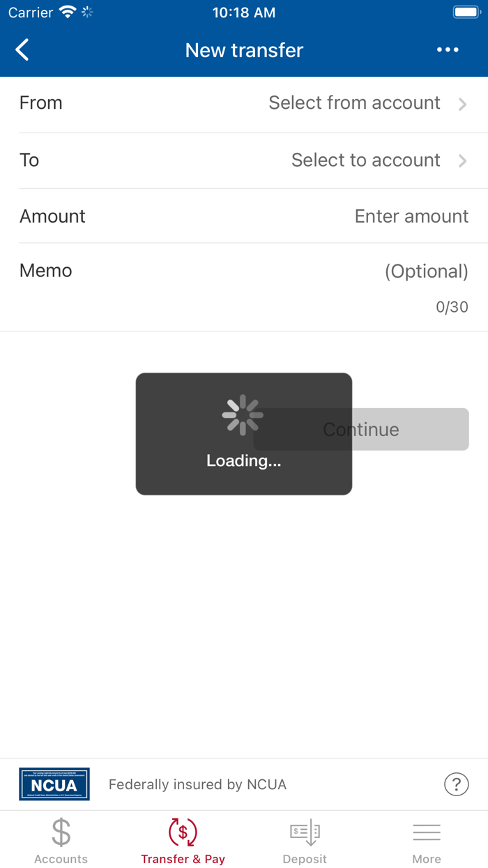The height and width of the screenshot is (868, 488).
Task: Tap the Transfer & Pay circular icon
Action: [183, 832]
